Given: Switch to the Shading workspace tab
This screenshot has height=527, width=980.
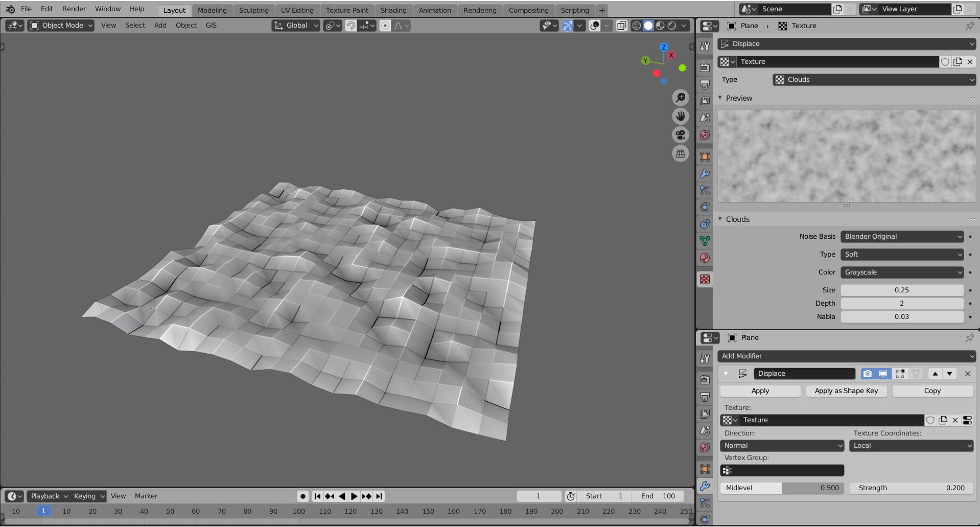Looking at the screenshot, I should click(x=394, y=10).
